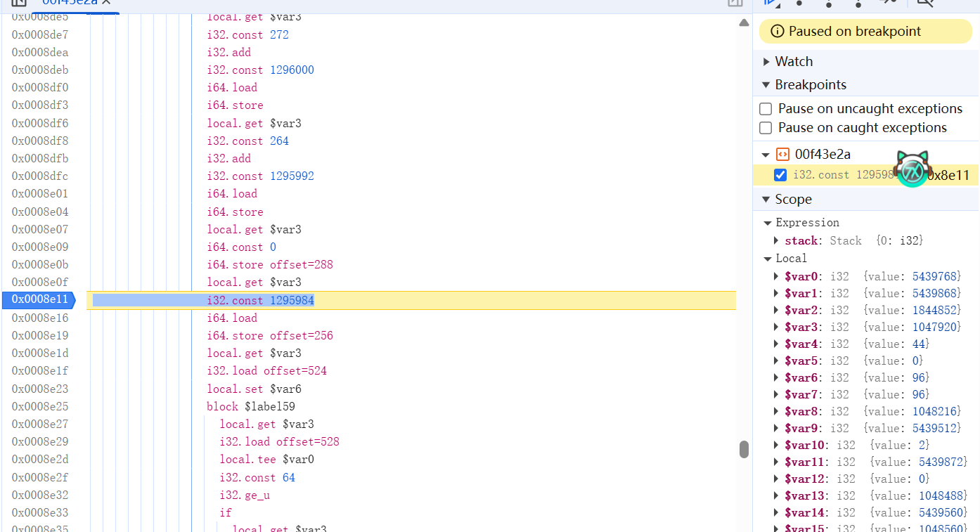Collapse the Scope section
Image resolution: width=980 pixels, height=532 pixels.
pyautogui.click(x=766, y=200)
